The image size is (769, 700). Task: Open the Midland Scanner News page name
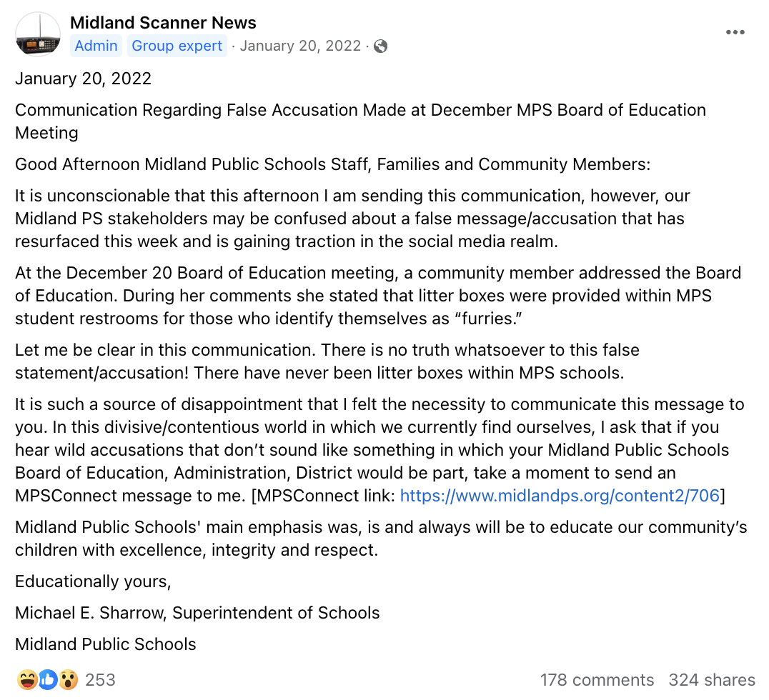163,23
